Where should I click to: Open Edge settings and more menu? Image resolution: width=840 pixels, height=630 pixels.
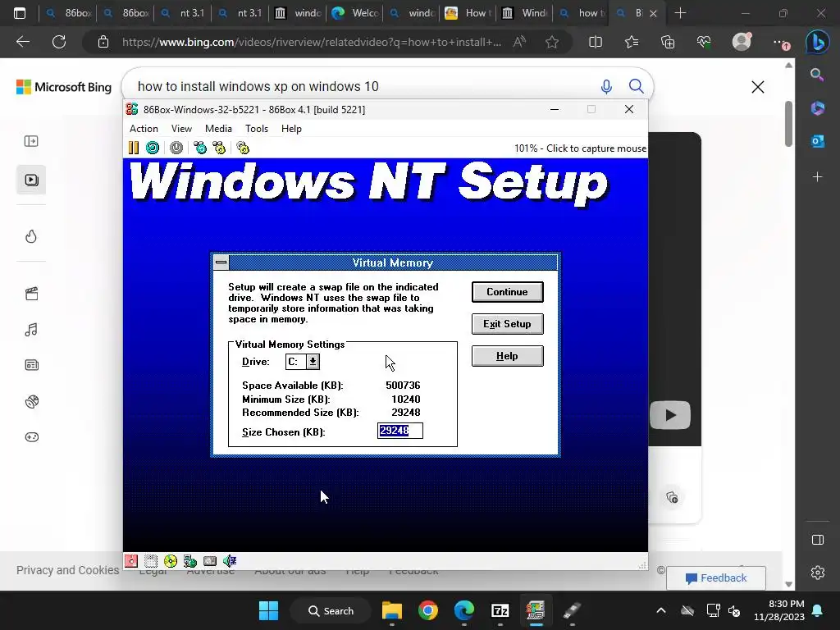click(x=781, y=43)
